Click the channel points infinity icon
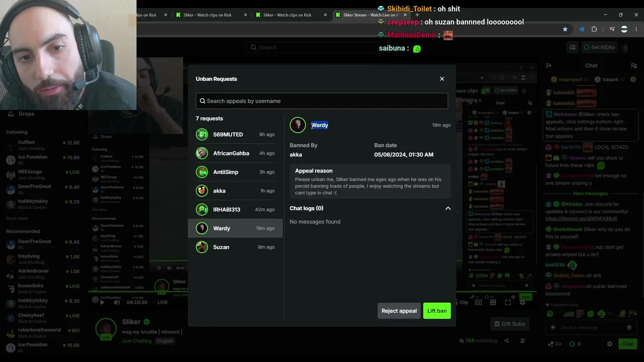644x362 pixels. [x=554, y=344]
